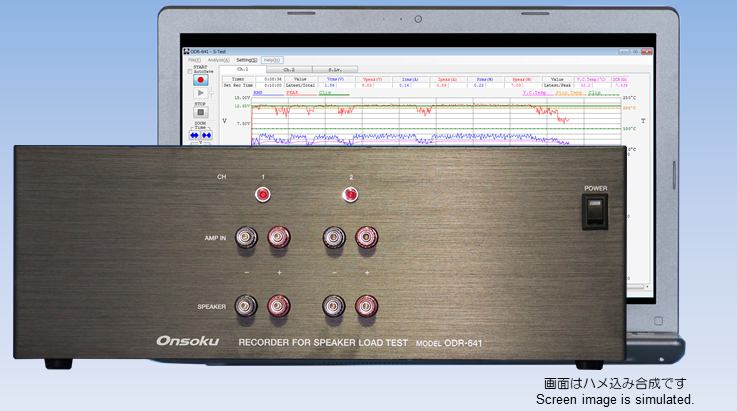This screenshot has width=737, height=411.
Task: Click the gray play arrow button
Action: [201, 93]
